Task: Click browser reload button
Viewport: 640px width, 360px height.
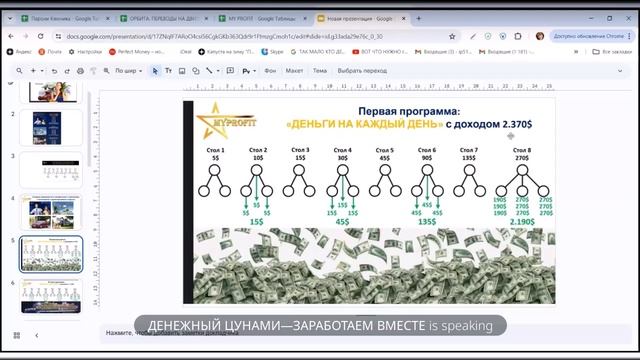Action: pos(40,36)
